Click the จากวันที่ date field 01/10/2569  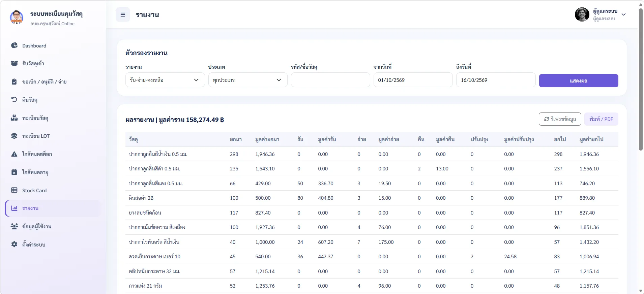(x=413, y=80)
